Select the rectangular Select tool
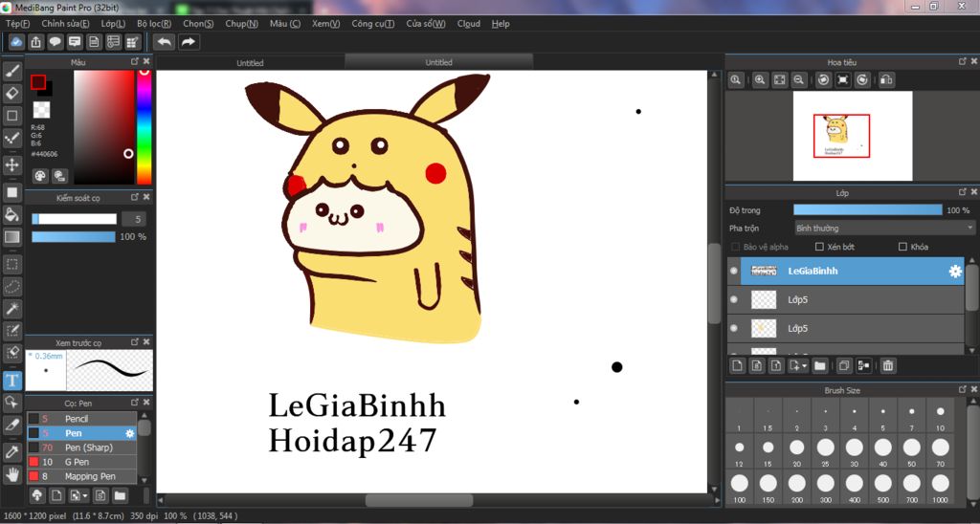Image resolution: width=980 pixels, height=524 pixels. click(x=11, y=264)
